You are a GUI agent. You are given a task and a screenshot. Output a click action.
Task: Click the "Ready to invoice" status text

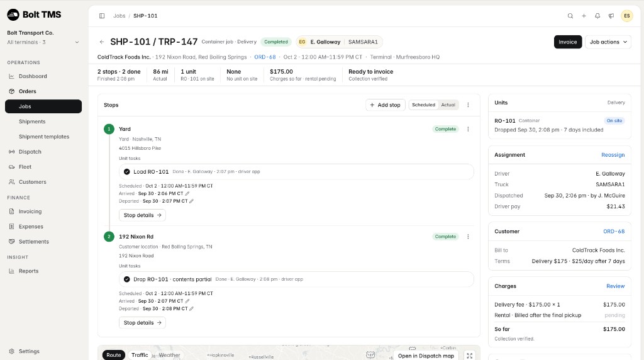point(371,72)
